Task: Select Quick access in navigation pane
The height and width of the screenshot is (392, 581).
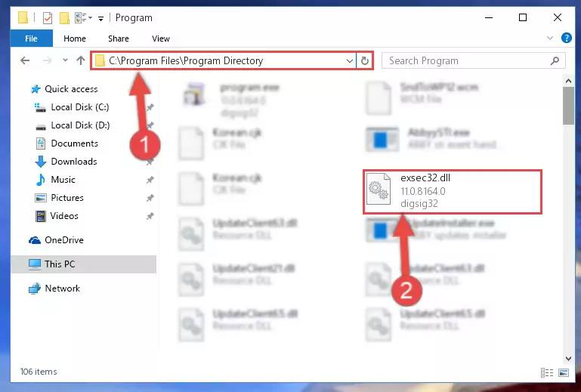Action: click(71, 89)
